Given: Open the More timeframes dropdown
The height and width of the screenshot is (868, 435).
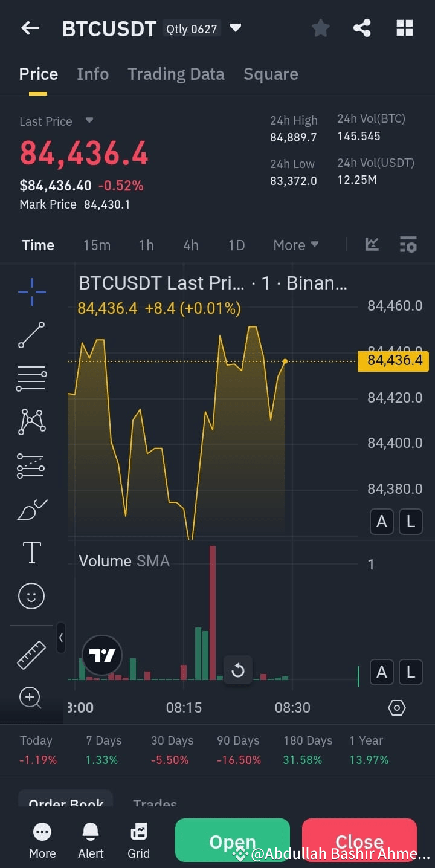Looking at the screenshot, I should (296, 245).
